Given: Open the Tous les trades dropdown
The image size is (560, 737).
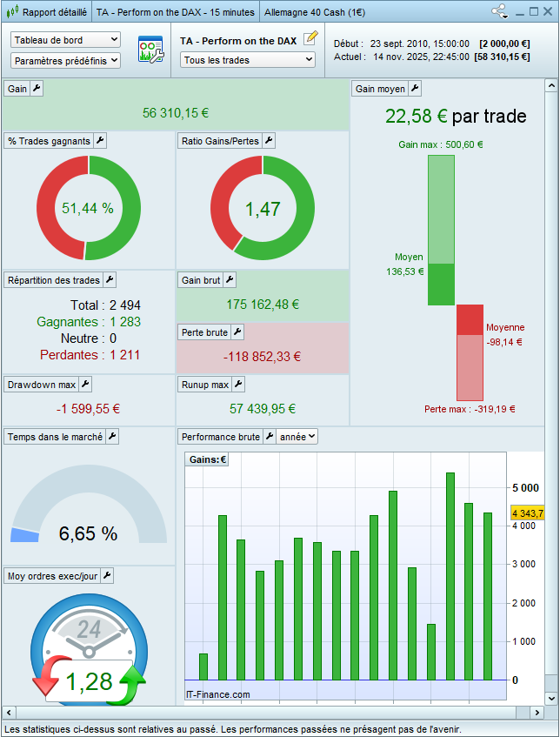Looking at the screenshot, I should coord(248,60).
